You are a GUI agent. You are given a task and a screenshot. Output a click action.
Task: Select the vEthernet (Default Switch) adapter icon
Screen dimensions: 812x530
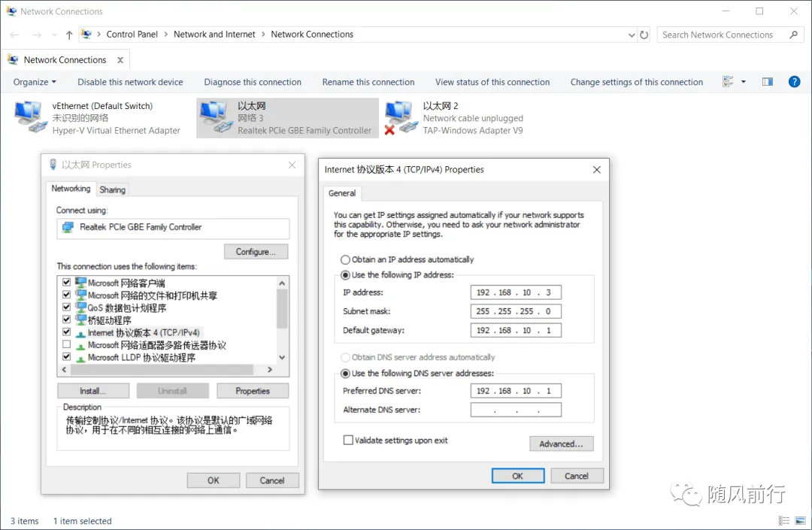[x=29, y=117]
